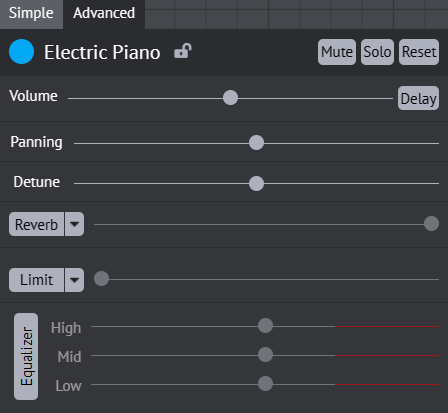Solo the Electric Piano track
The height and width of the screenshot is (413, 448).
click(x=377, y=52)
